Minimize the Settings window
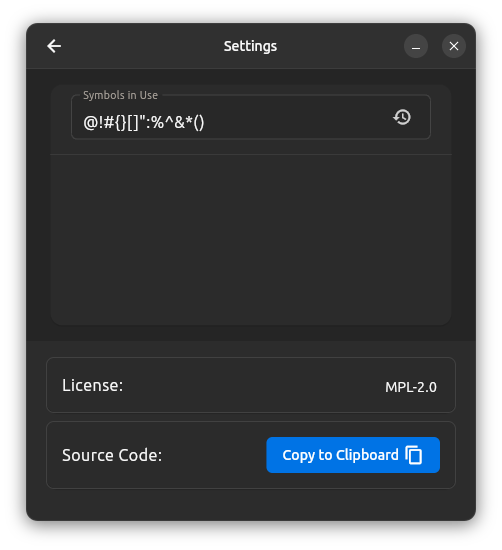Screen dimensions: 502x550 416,46
